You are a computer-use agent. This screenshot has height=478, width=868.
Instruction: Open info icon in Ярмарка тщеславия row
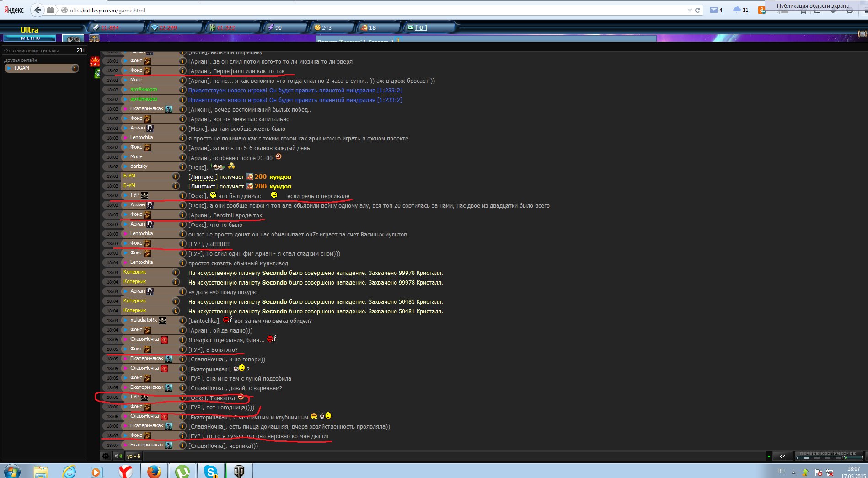point(182,340)
